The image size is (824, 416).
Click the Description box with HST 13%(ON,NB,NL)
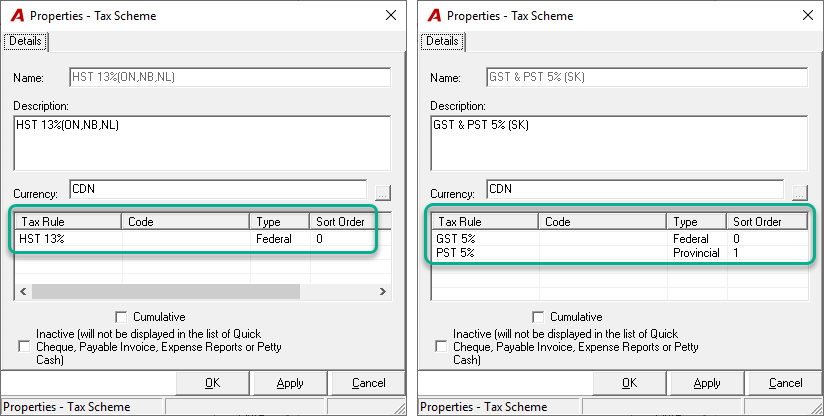point(202,143)
